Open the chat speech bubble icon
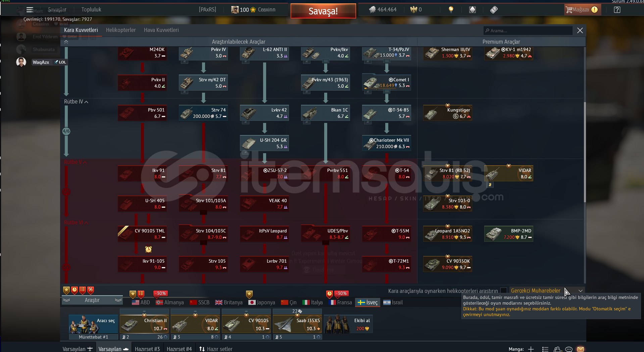The width and height of the screenshot is (644, 352). coord(568,349)
